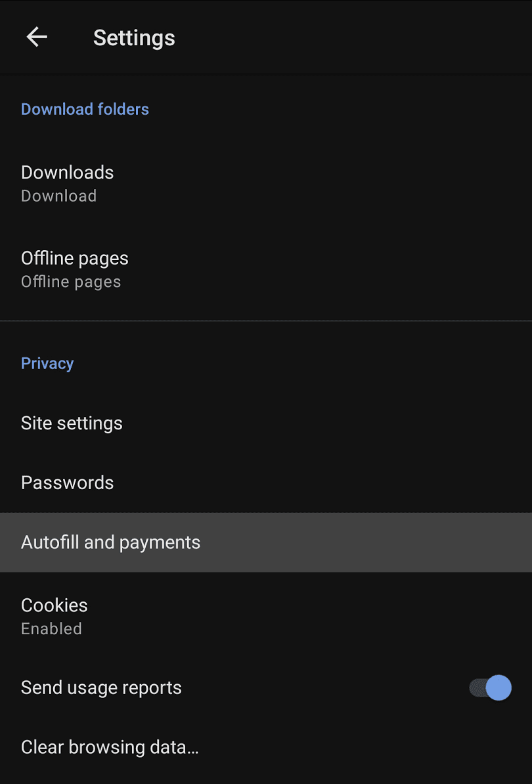Click the divider line above Privacy
Screen dimensions: 532x784
tap(266, 320)
